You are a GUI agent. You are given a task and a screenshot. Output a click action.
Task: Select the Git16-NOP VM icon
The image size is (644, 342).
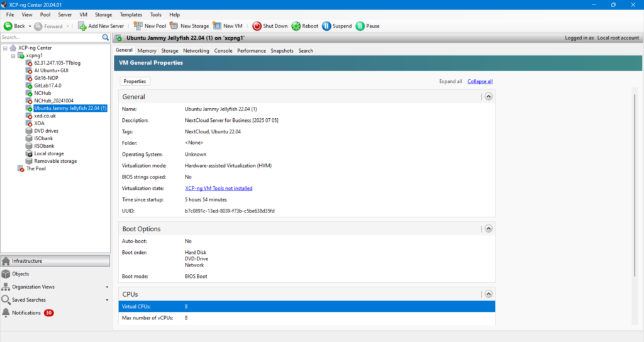point(29,78)
